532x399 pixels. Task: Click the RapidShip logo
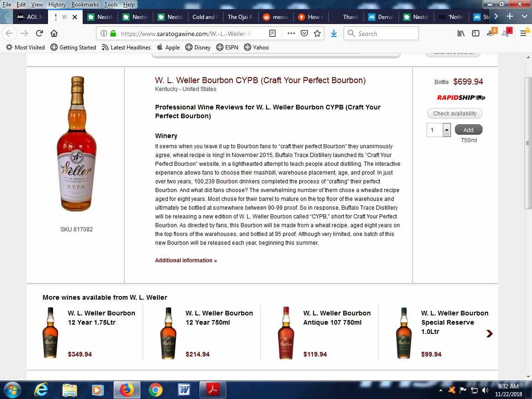pyautogui.click(x=461, y=97)
